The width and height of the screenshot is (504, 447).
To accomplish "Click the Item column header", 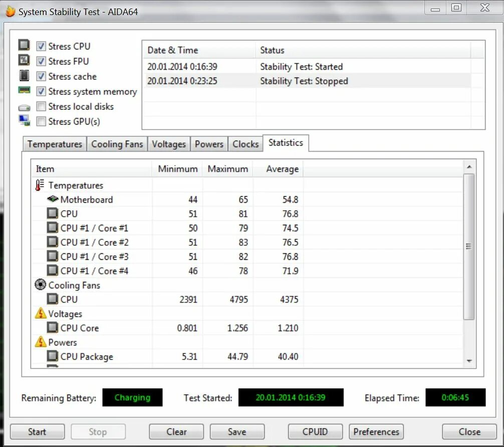I will [92, 169].
